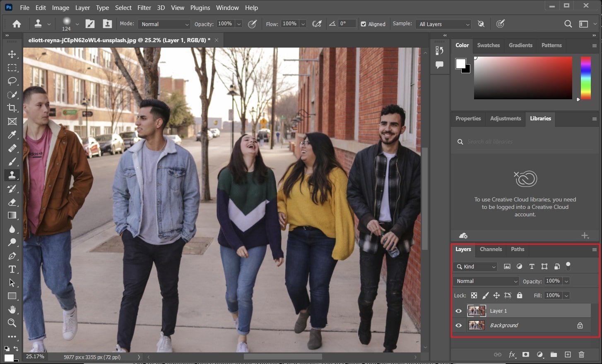Switch to the Channels tab

click(x=491, y=249)
